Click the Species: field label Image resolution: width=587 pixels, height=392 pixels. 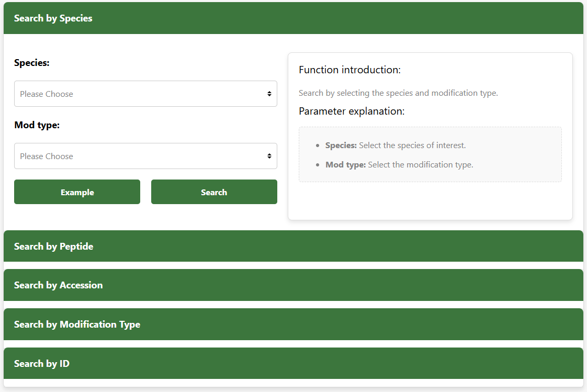(x=32, y=62)
